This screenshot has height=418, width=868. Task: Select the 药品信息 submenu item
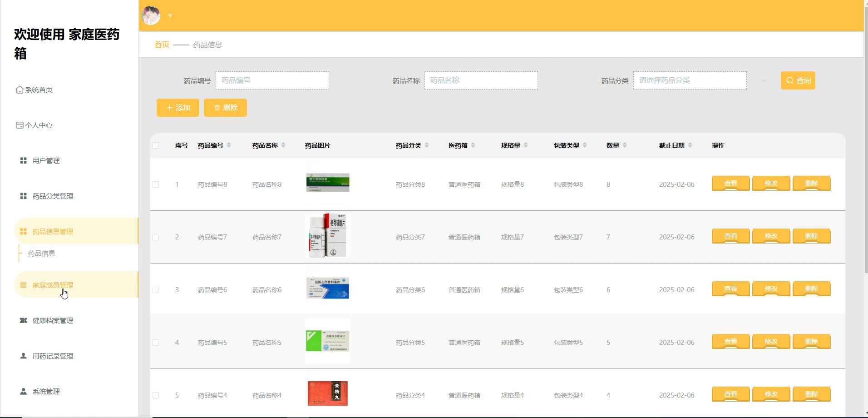42,254
